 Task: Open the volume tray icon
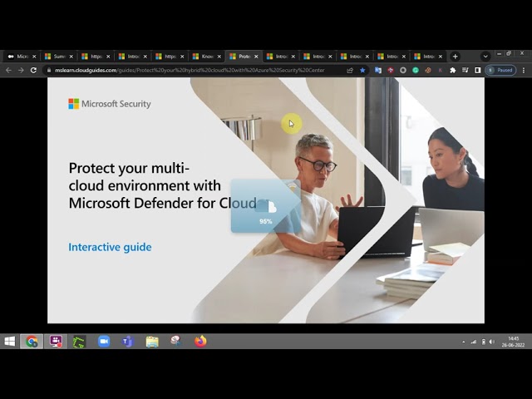492,342
